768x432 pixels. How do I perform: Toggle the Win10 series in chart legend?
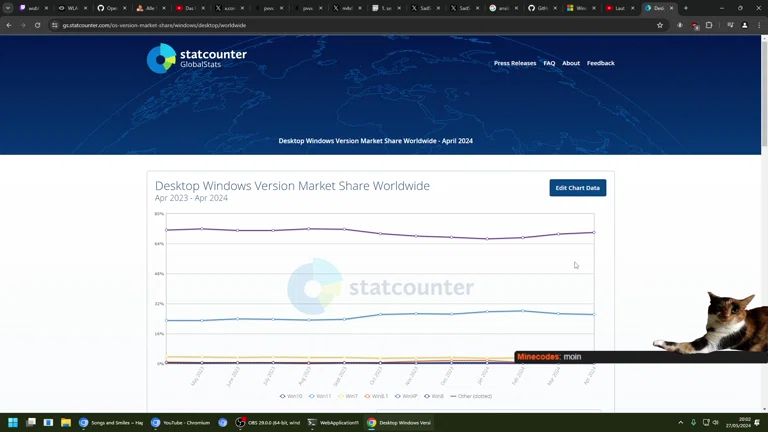point(292,396)
